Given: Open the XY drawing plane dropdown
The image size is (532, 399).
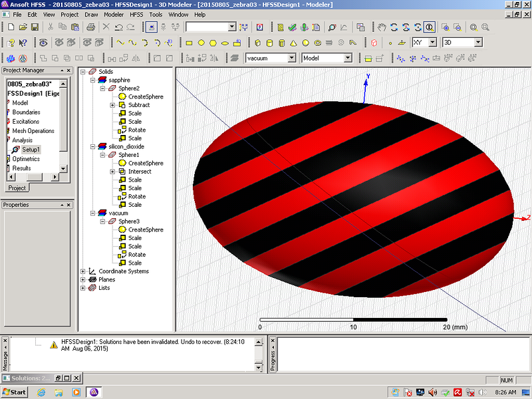Looking at the screenshot, I should [x=433, y=43].
